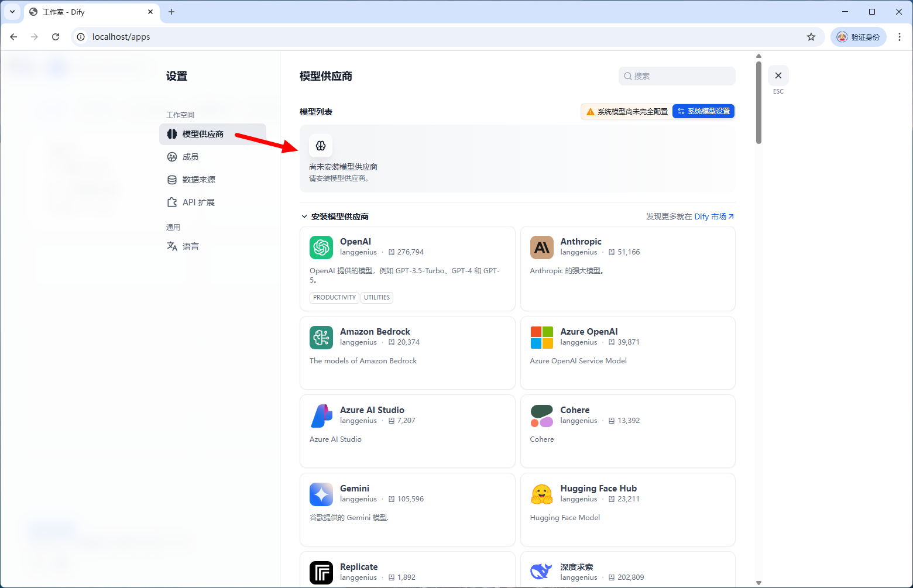Click the Gemini logo icon
The image size is (913, 588).
(x=321, y=494)
